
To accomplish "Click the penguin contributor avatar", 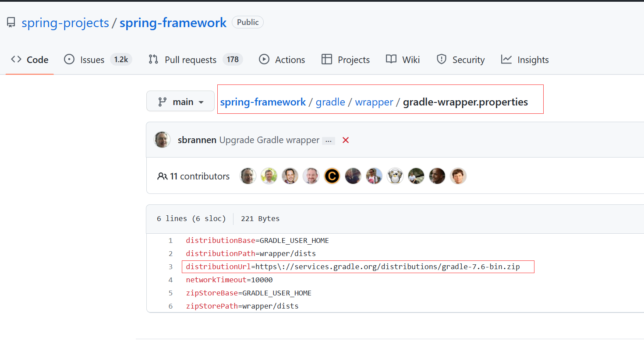I will (395, 176).
